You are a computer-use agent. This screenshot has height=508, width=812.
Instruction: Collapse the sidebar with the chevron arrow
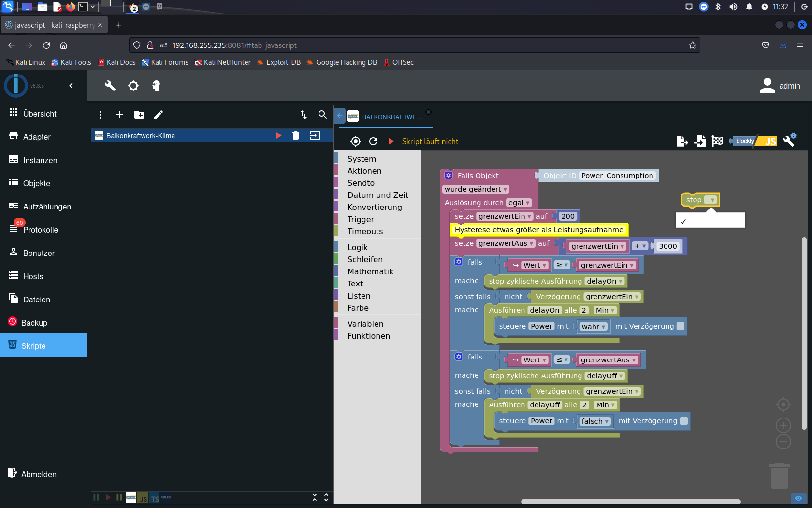(71, 86)
